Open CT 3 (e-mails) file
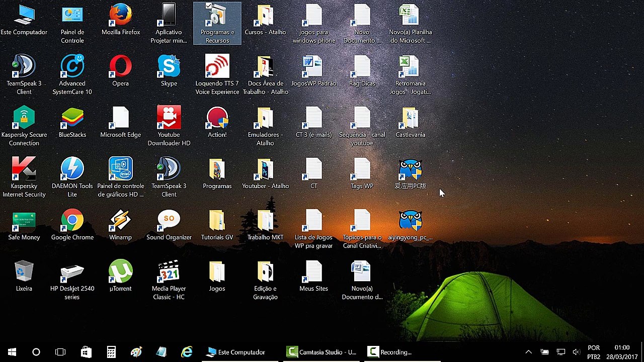The image size is (644, 362). click(x=313, y=123)
